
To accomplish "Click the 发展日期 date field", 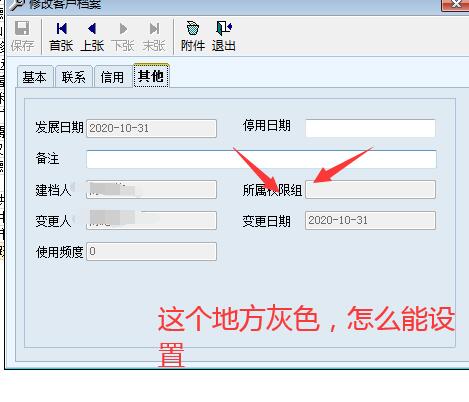I will pos(151,128).
